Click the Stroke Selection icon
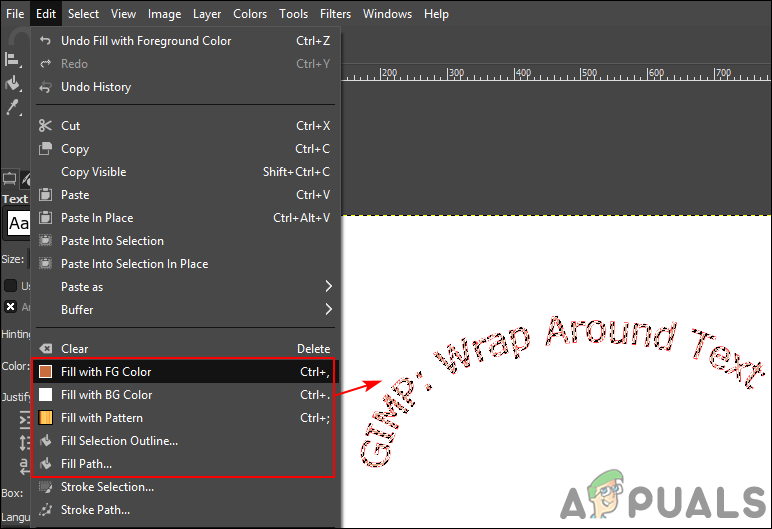 click(45, 487)
